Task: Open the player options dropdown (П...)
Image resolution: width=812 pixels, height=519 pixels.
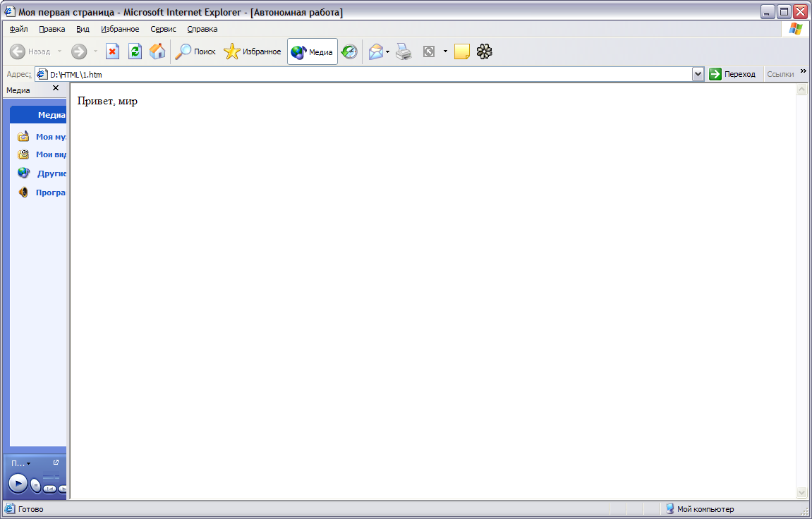Action: point(21,463)
